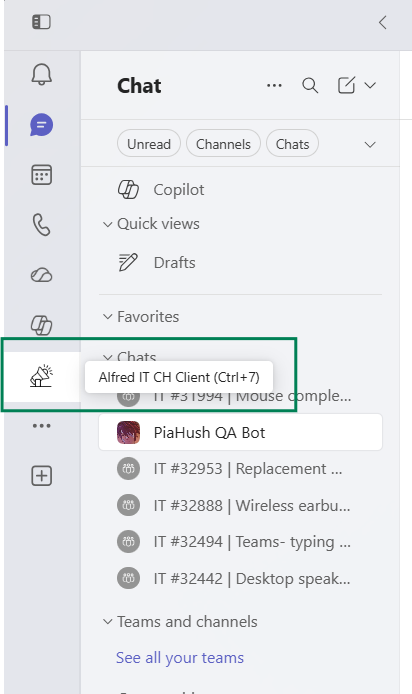Open Alfred IT CH Client app
This screenshot has height=694, width=412.
[42, 376]
